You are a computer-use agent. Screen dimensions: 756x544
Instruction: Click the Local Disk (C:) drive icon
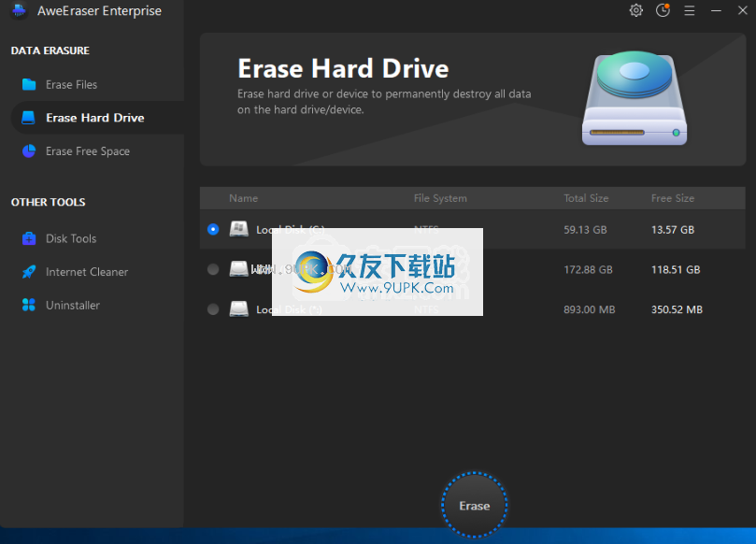pyautogui.click(x=238, y=229)
